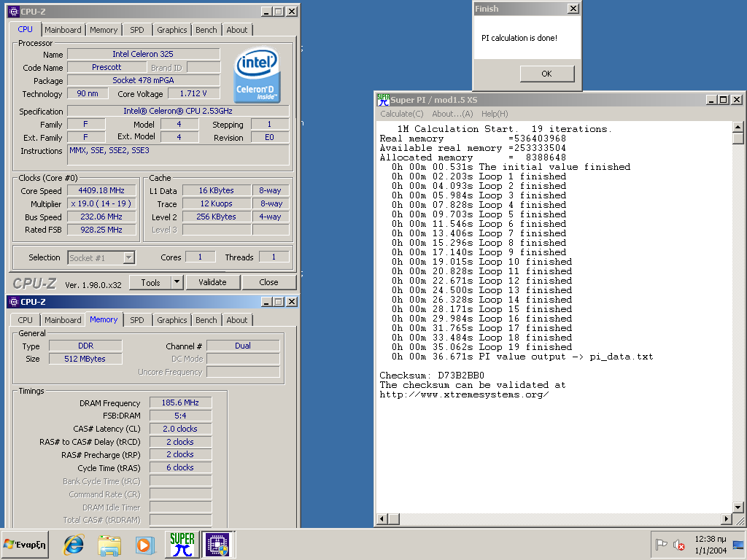Click the Checksum: D73B2BB0 line
This screenshot has height=560, width=747.
[432, 376]
